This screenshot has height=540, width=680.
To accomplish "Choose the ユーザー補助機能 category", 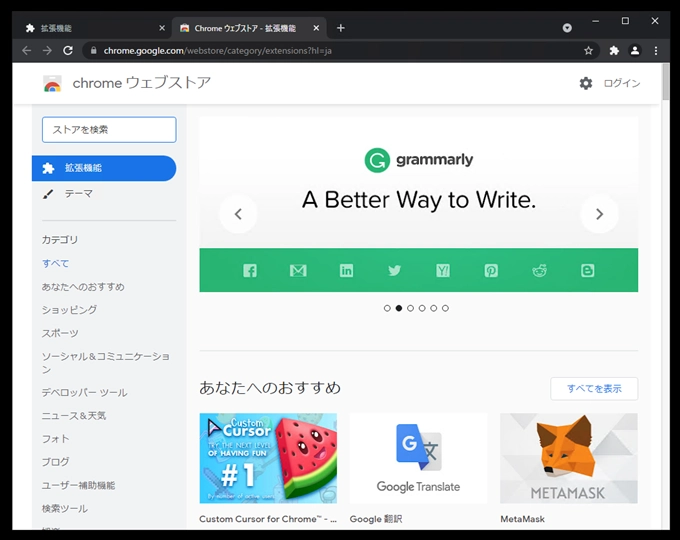I will [78, 485].
